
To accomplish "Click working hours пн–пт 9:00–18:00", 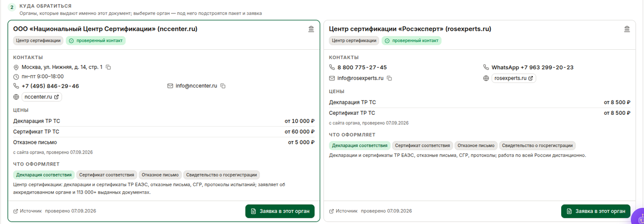I will pos(42,77).
